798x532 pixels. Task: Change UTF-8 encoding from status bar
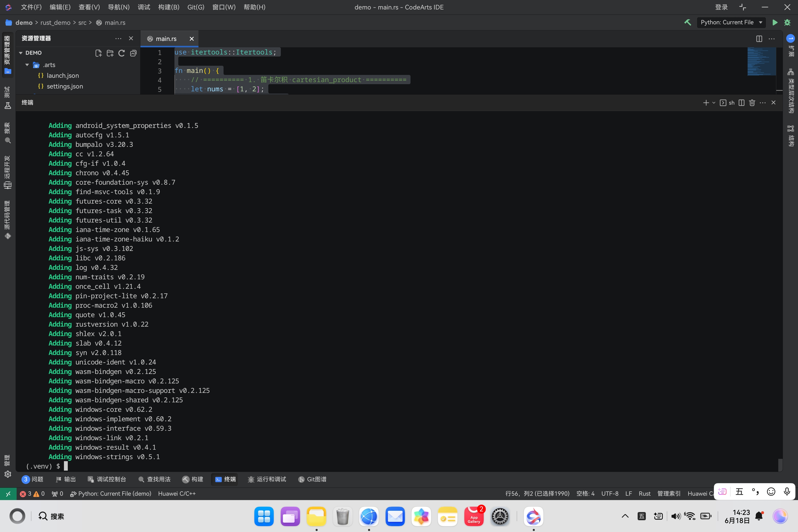tap(610, 494)
